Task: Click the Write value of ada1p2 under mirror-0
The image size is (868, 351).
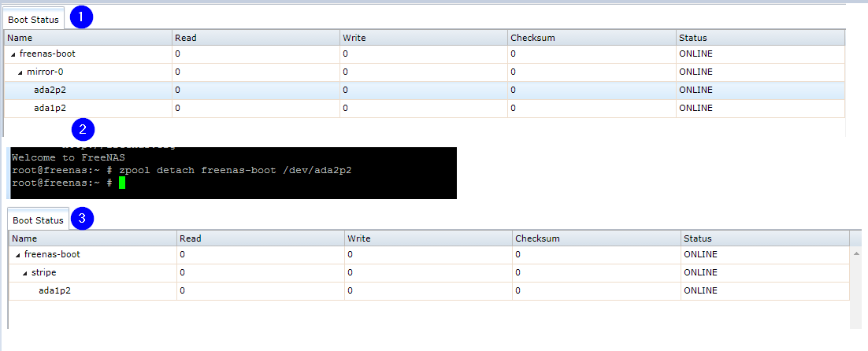Action: (346, 109)
